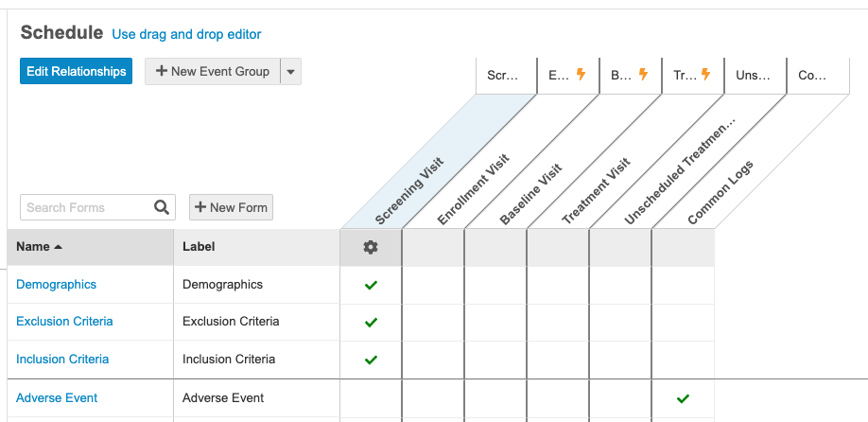Toggle Adverse Event checkmark under Common Logs
Image resolution: width=868 pixels, height=422 pixels.
tap(683, 398)
